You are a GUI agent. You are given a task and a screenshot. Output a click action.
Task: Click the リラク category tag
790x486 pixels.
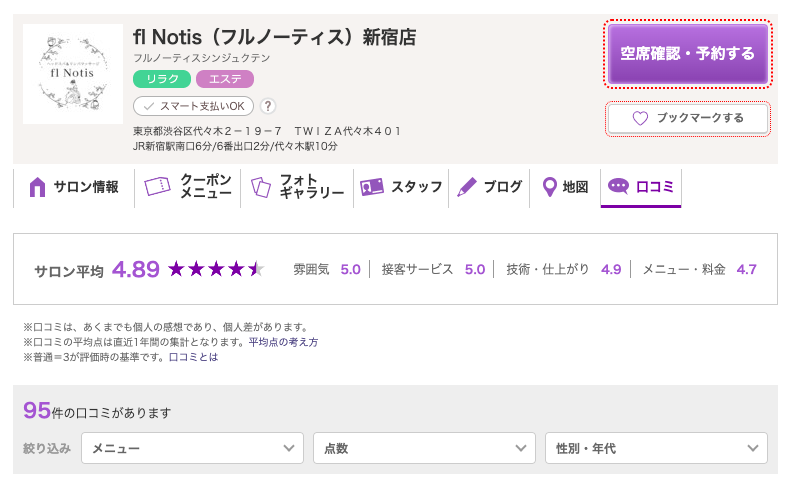pyautogui.click(x=161, y=79)
